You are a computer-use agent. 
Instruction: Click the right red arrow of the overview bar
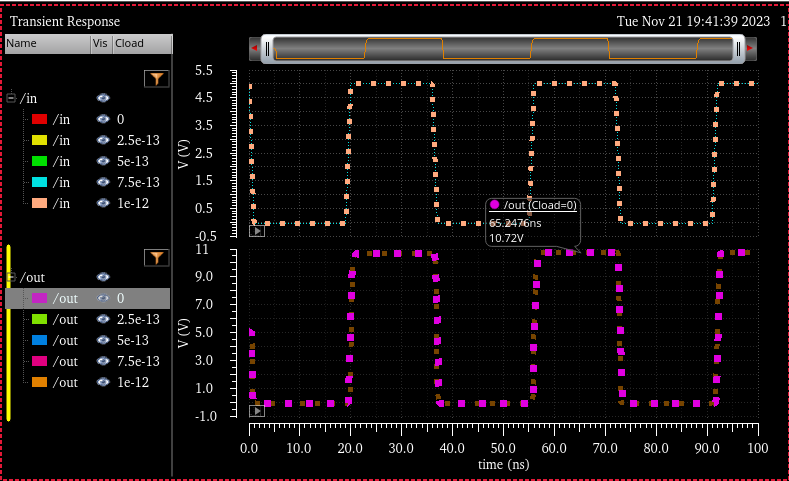click(x=752, y=48)
